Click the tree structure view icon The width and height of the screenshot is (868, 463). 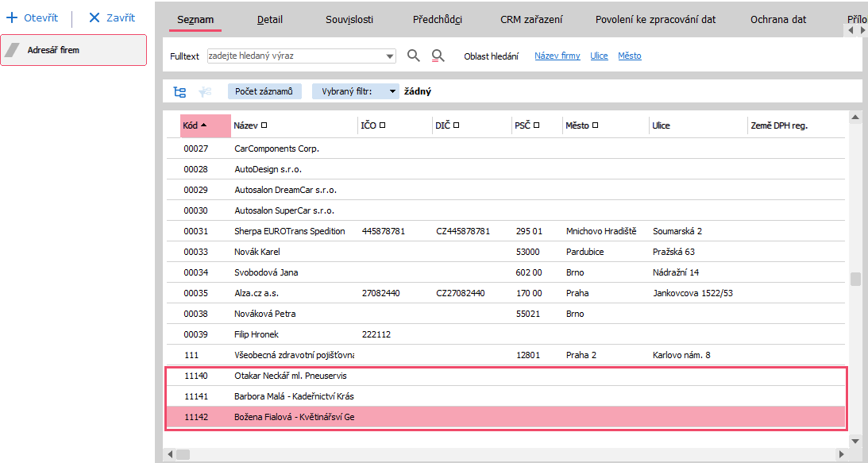click(180, 92)
